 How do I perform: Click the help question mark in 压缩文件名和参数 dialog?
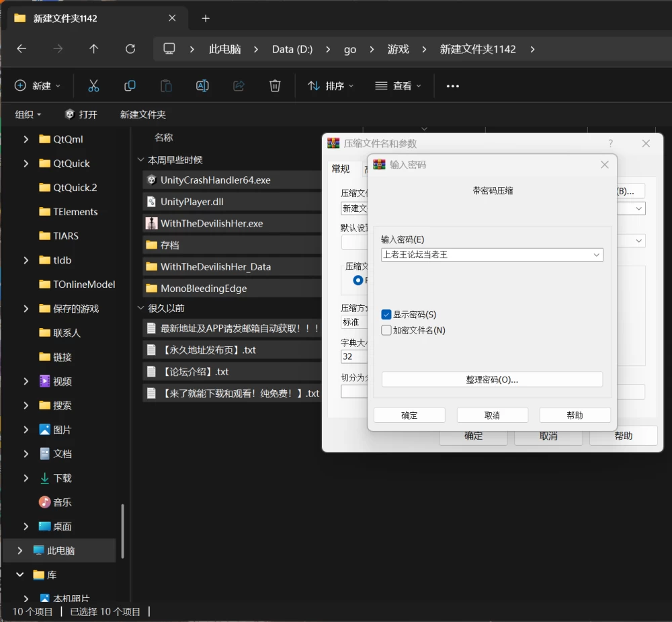point(610,143)
